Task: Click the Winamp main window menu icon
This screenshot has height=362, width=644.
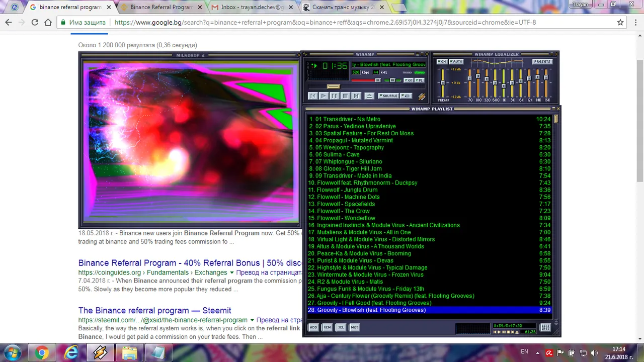Action: pyautogui.click(x=305, y=54)
